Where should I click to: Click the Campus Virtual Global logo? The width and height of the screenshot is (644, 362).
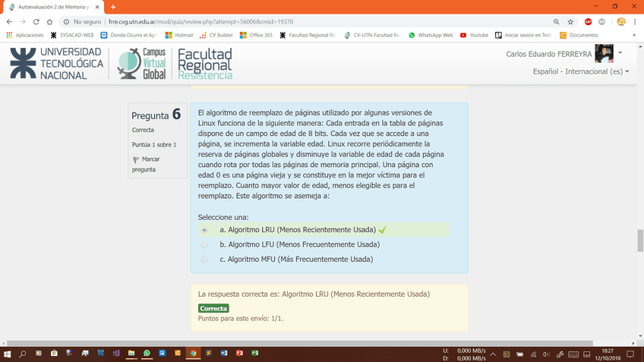point(142,64)
